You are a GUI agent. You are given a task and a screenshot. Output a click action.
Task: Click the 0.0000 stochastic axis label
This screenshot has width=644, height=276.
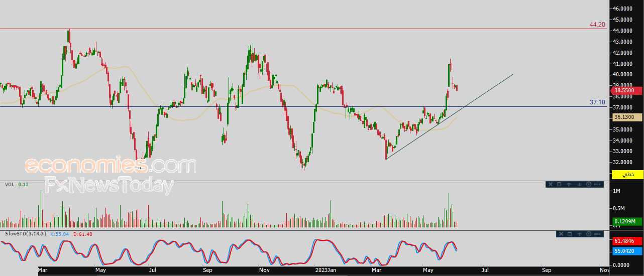click(x=622, y=264)
